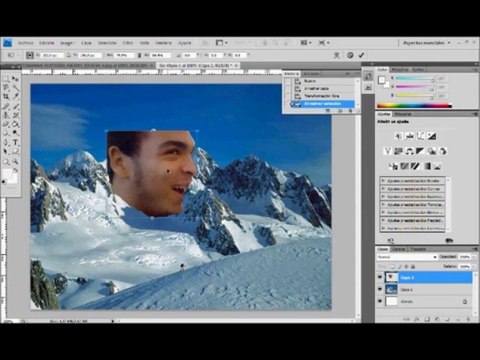Image resolution: width=480 pixels, height=360 pixels.
Task: Hide the Capa 1 layer
Action: (380, 289)
